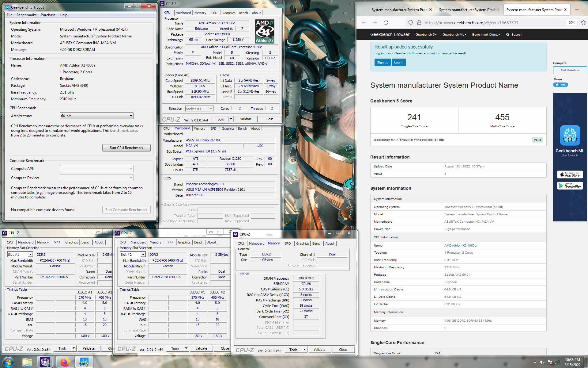This screenshot has width=588, height=368.
Task: Expand the Benchmark Charts nav menu
Action: (486, 35)
